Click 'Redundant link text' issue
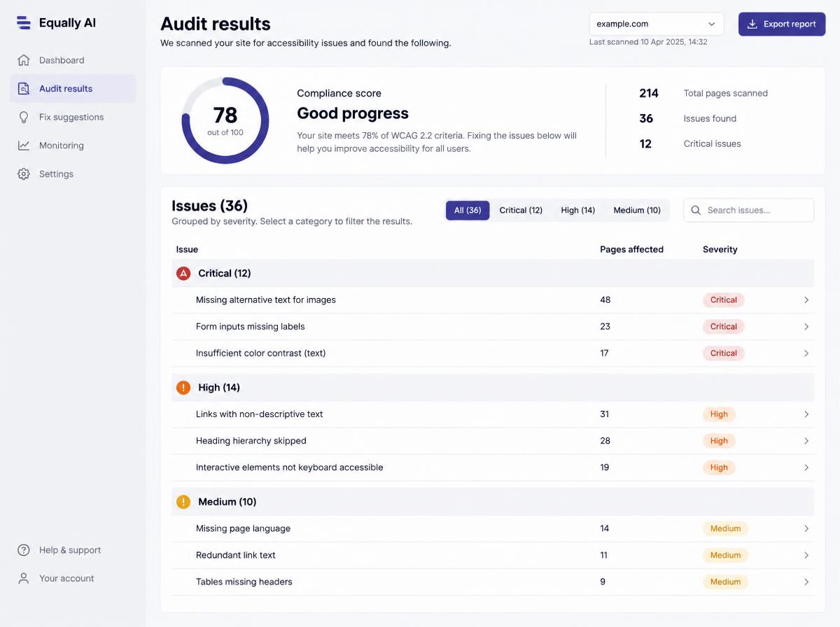The image size is (840, 627). 236,555
